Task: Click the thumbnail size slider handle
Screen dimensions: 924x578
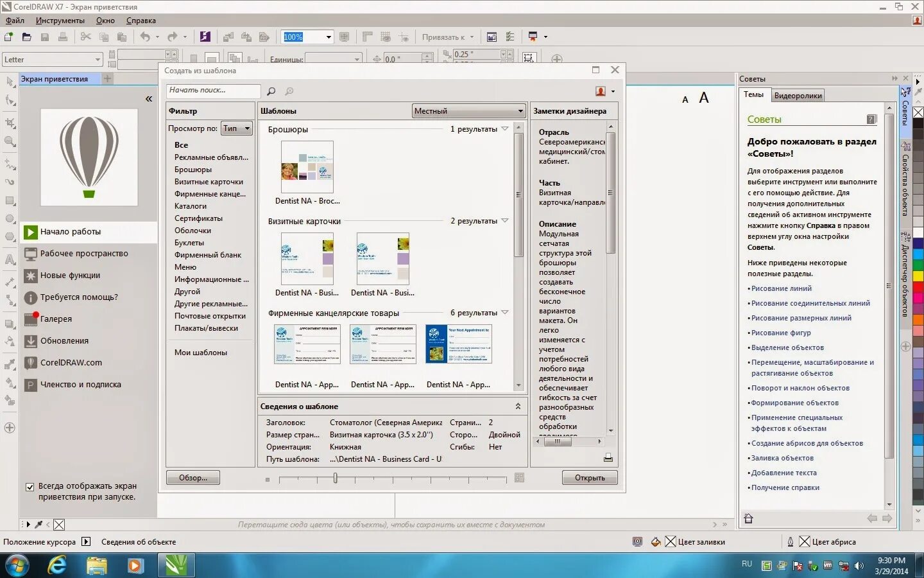Action: click(335, 478)
